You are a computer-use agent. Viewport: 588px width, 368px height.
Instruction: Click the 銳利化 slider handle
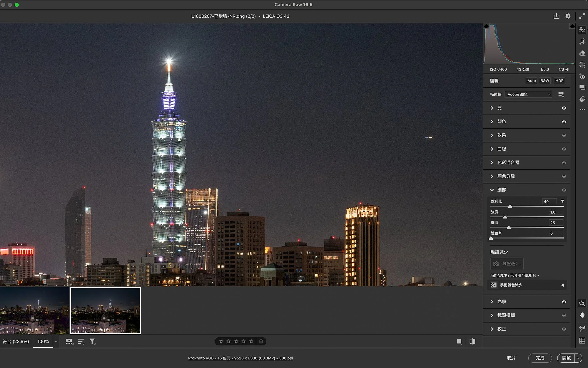click(510, 206)
